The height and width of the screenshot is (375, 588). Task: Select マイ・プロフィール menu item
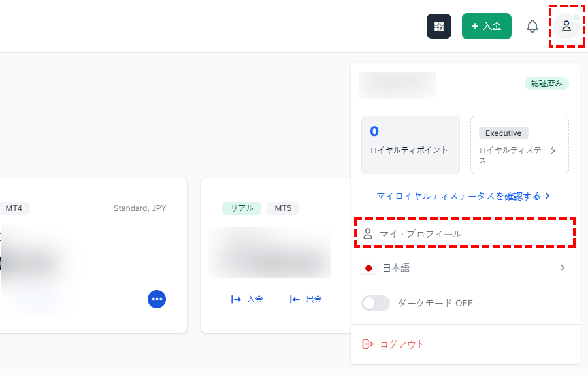pyautogui.click(x=465, y=234)
